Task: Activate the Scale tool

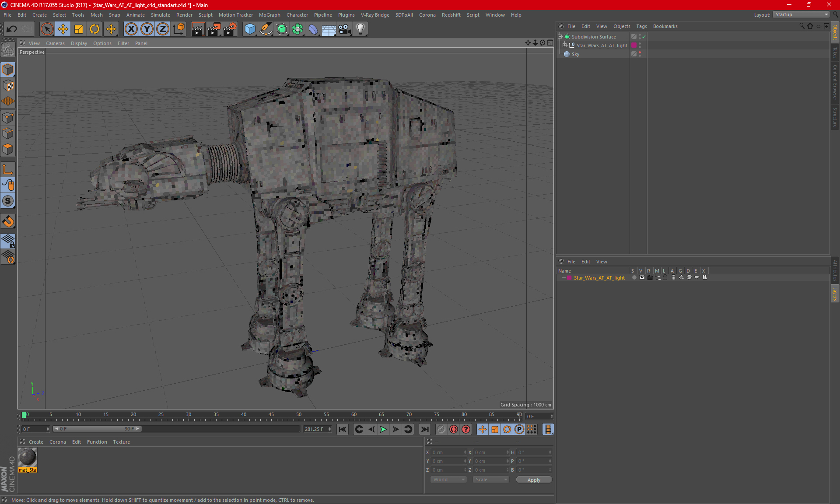Action: click(x=79, y=29)
